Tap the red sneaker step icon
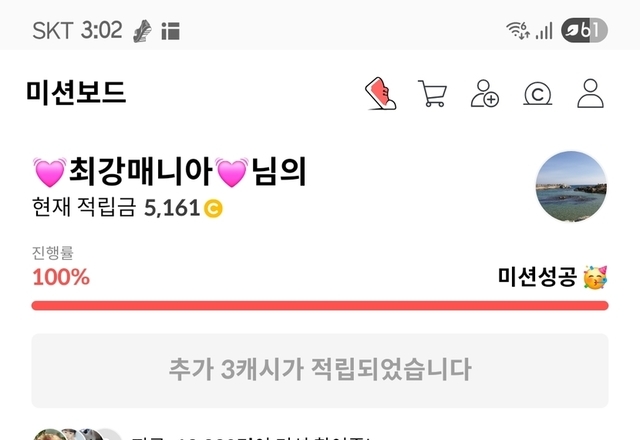640x440 pixels. [x=380, y=93]
